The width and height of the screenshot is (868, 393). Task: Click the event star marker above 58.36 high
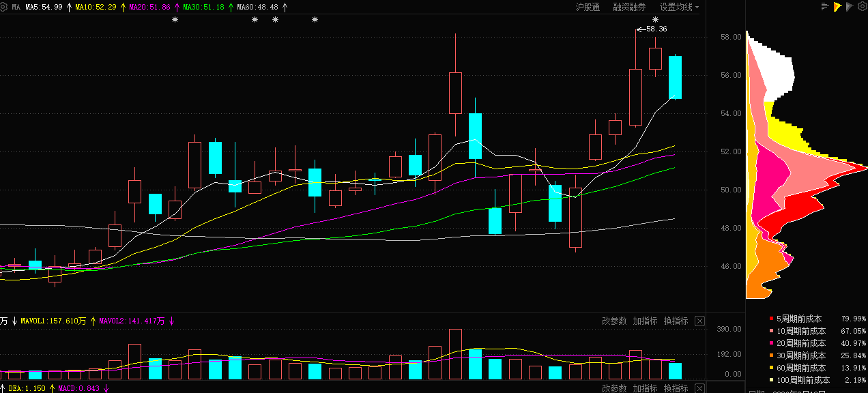655,20
